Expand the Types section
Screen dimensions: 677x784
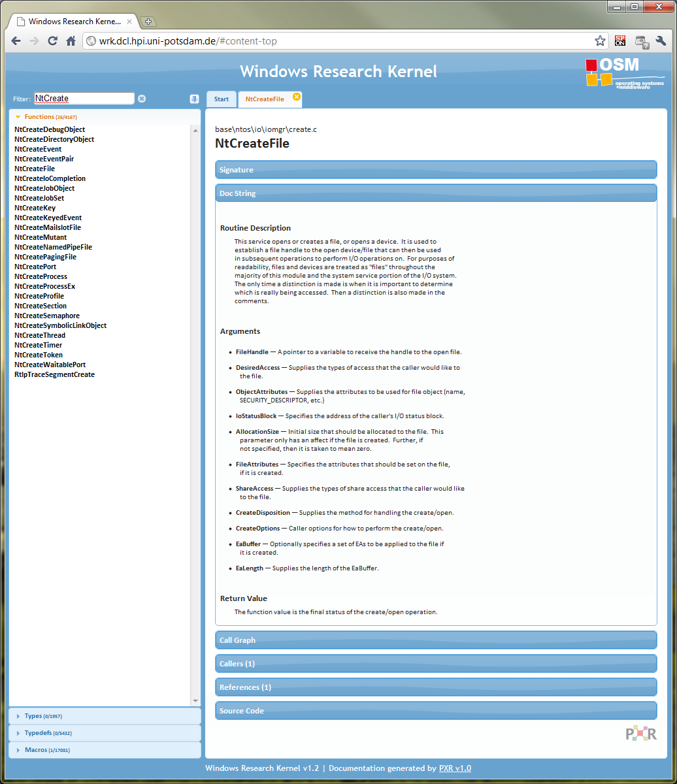pyautogui.click(x=105, y=716)
